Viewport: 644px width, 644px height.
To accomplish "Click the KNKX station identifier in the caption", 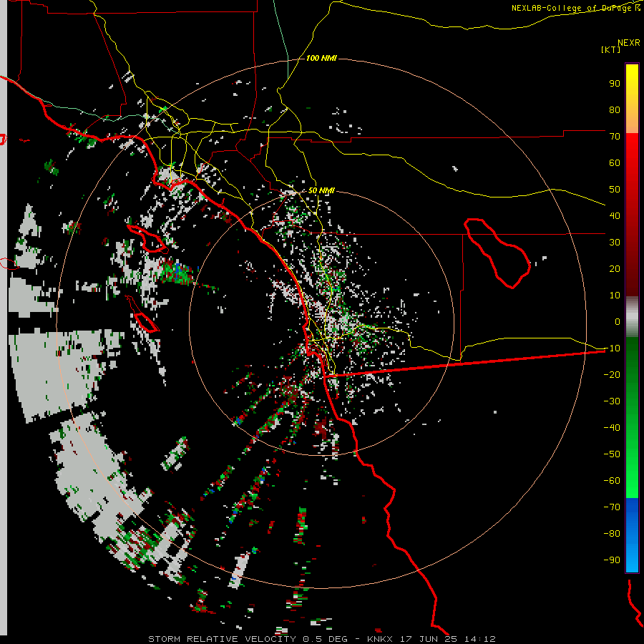I will (x=379, y=639).
